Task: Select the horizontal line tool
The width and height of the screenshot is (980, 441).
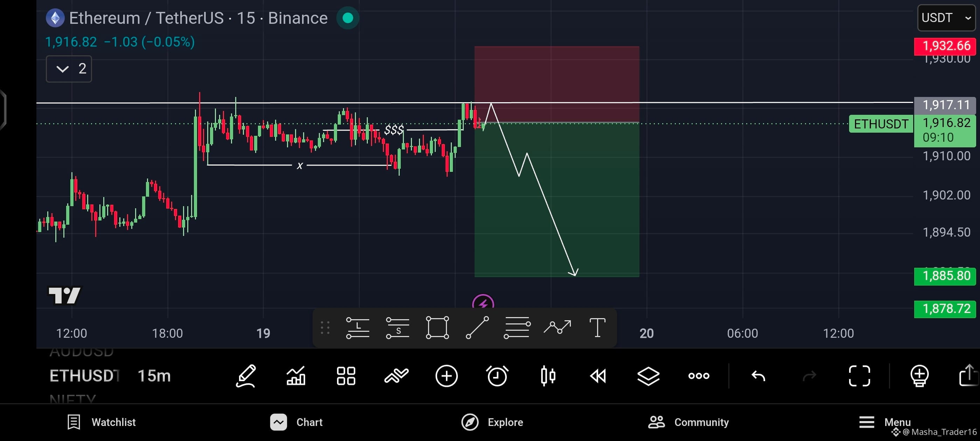Action: point(517,328)
